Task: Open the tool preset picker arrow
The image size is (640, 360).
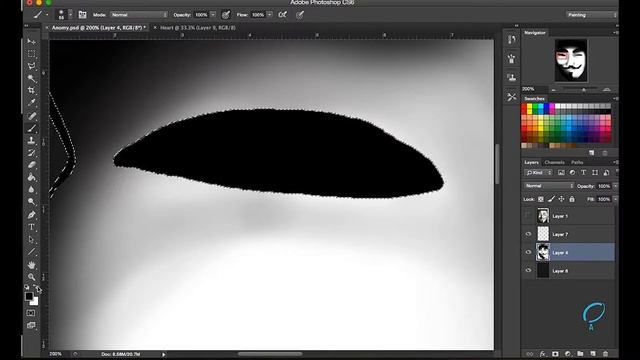Action: pos(47,15)
